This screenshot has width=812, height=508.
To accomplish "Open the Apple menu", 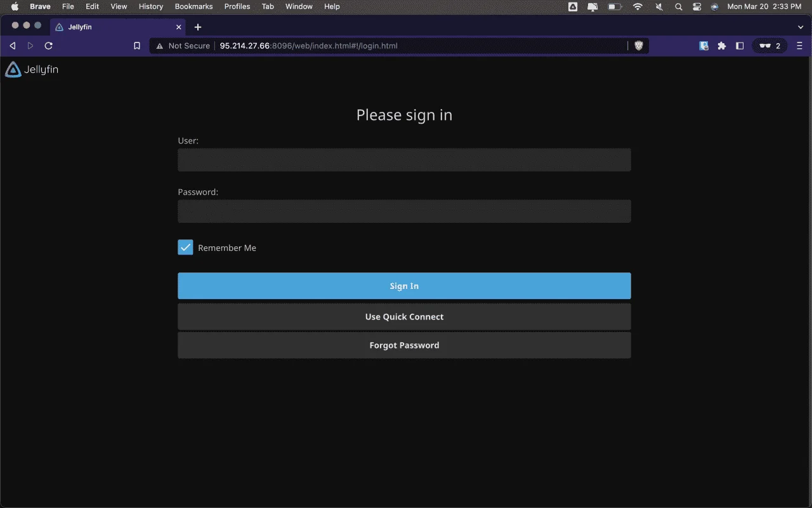I will pyautogui.click(x=15, y=6).
